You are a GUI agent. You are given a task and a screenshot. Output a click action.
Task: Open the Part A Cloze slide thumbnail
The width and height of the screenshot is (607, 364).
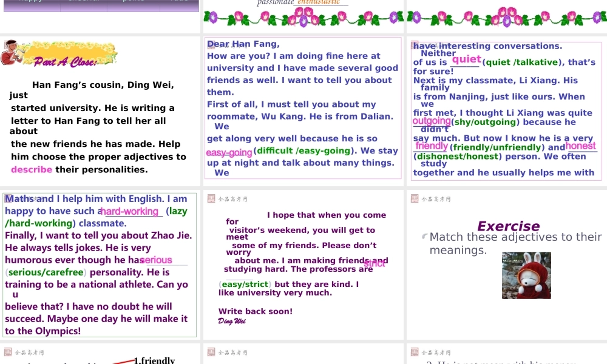pyautogui.click(x=100, y=111)
